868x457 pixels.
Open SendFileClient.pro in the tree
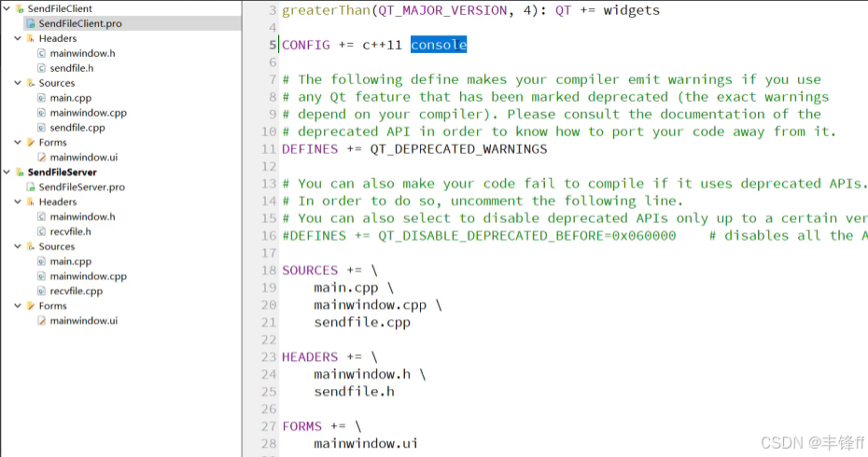(x=80, y=23)
